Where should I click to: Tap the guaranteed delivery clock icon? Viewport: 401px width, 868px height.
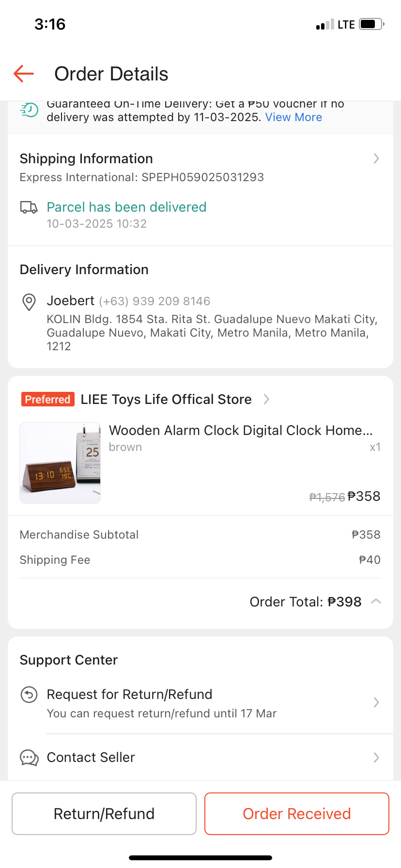click(x=29, y=110)
